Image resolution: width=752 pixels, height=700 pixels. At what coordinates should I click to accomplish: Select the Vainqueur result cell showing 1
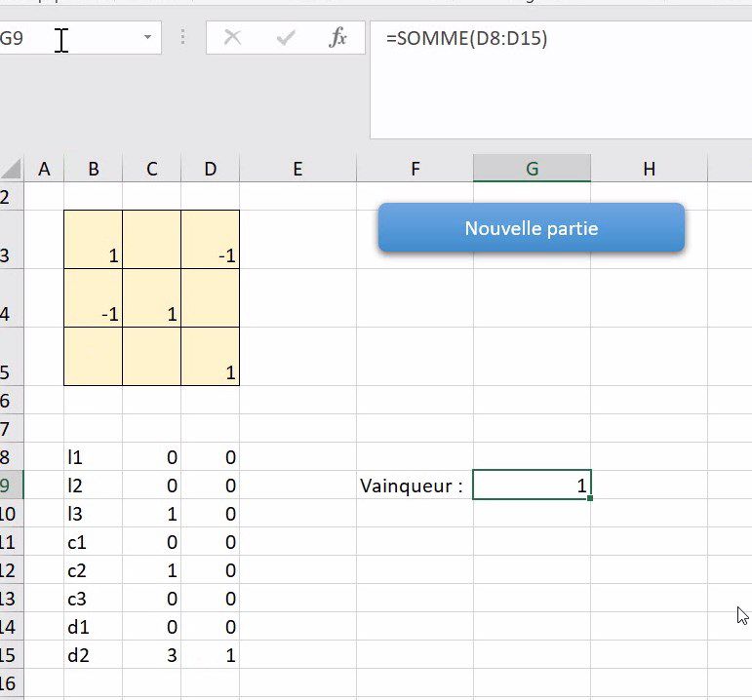pyautogui.click(x=532, y=486)
